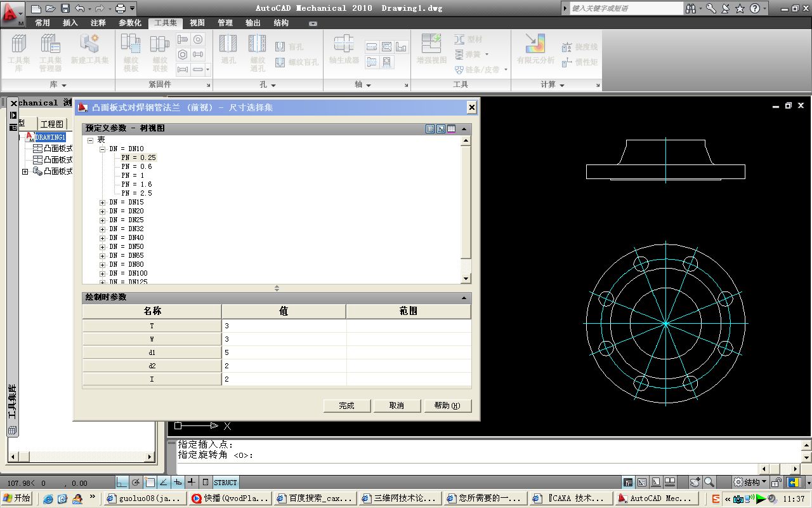This screenshot has height=508, width=812.
Task: Open the 帮助 help from the dialog
Action: 448,405
